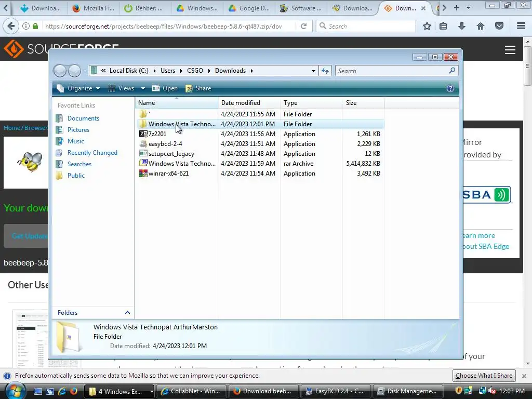Open address bar history dropdown arrow

click(x=313, y=71)
